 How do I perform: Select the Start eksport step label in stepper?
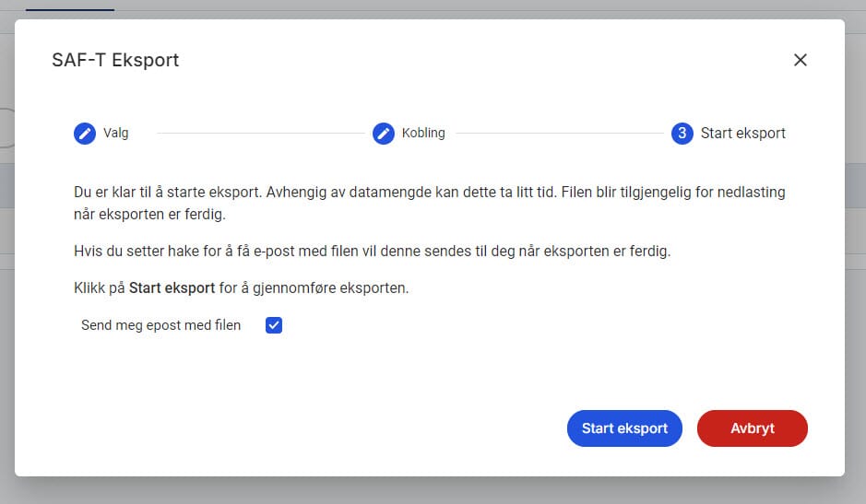click(742, 134)
